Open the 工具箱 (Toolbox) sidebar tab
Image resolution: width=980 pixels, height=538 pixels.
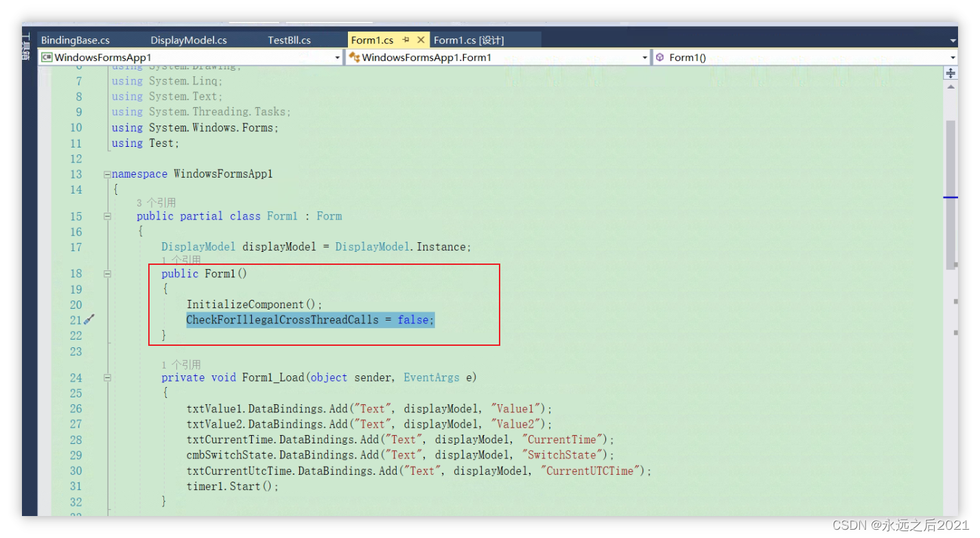pos(25,45)
